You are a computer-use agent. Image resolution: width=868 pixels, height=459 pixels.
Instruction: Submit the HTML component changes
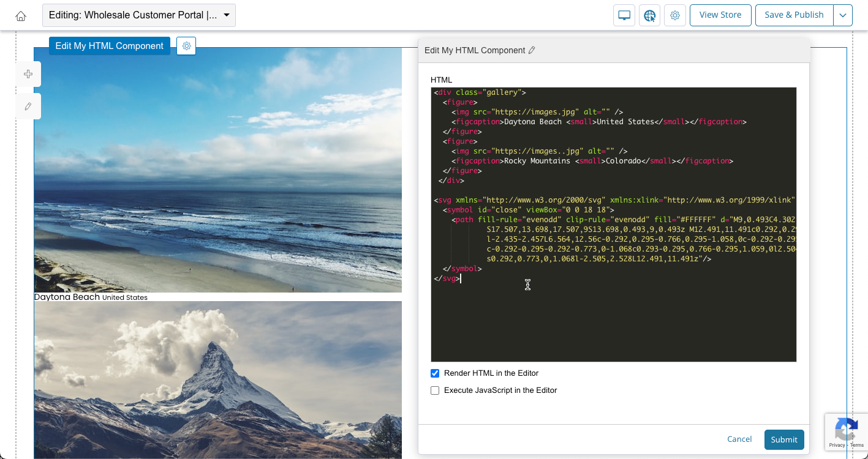(x=783, y=439)
